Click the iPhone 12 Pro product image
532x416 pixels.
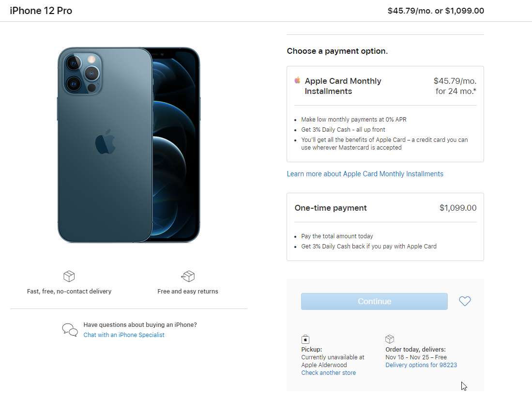(x=129, y=145)
